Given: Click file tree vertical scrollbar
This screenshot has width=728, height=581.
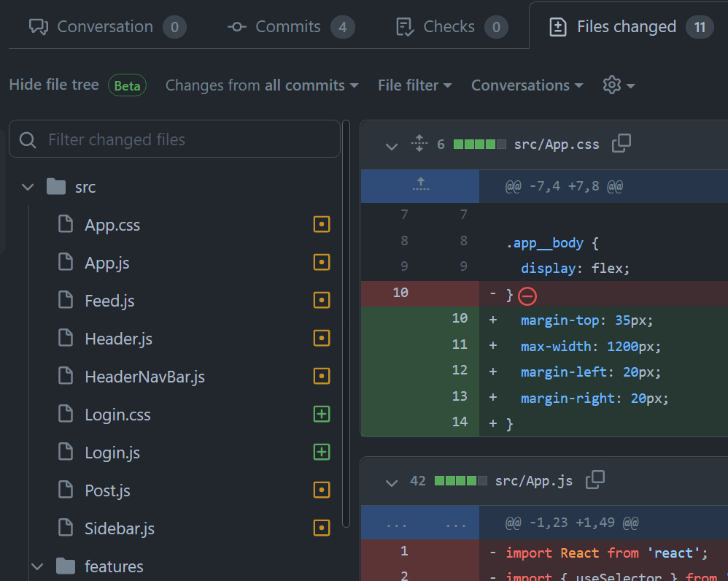Looking at the screenshot, I should click(x=346, y=323).
